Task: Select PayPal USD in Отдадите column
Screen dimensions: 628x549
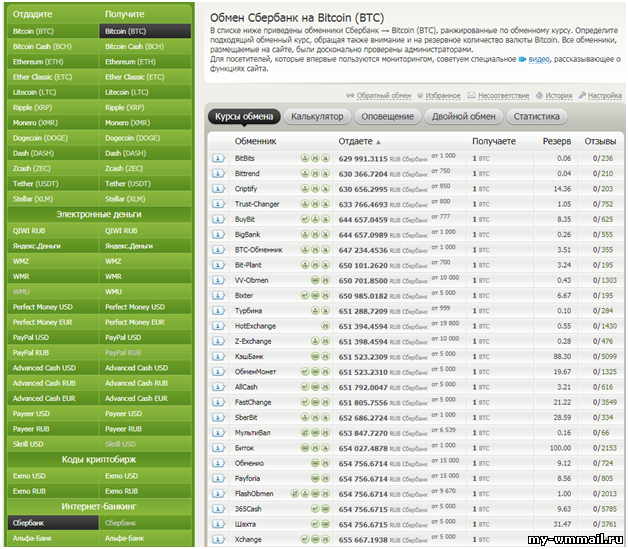Action: pos(53,338)
